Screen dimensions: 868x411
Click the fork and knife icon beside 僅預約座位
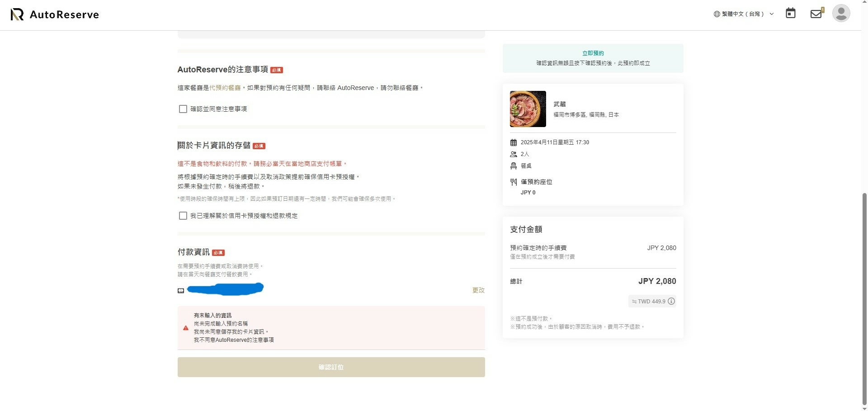pos(514,182)
